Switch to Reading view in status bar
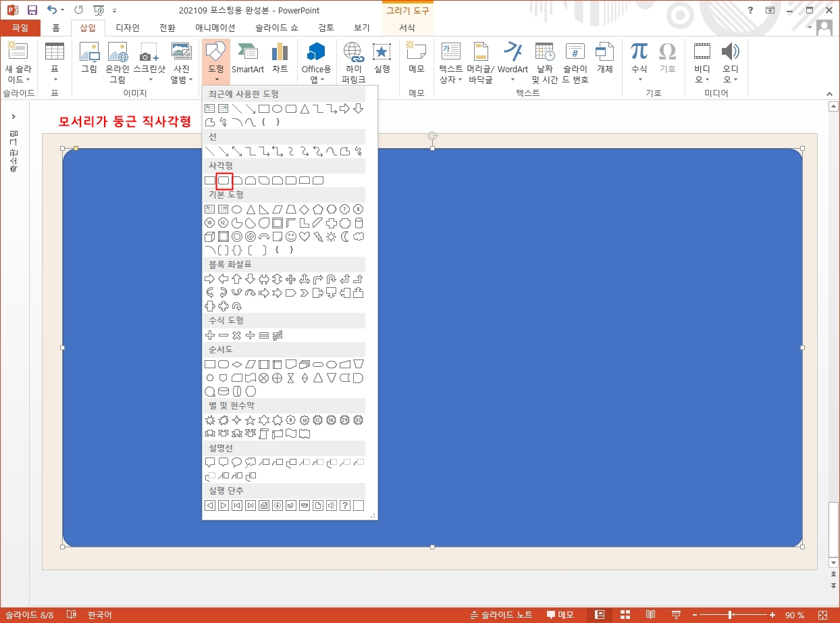Image resolution: width=840 pixels, height=623 pixels. pyautogui.click(x=650, y=615)
